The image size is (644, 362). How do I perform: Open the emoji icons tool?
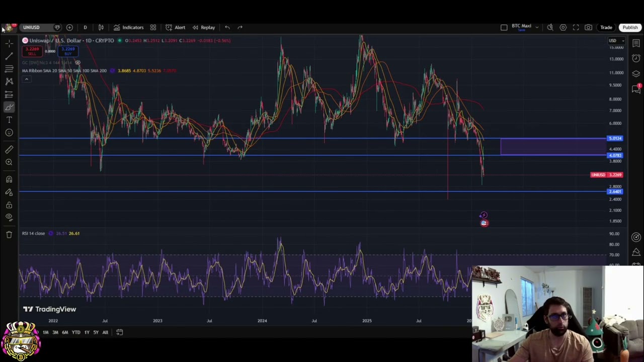tap(9, 133)
